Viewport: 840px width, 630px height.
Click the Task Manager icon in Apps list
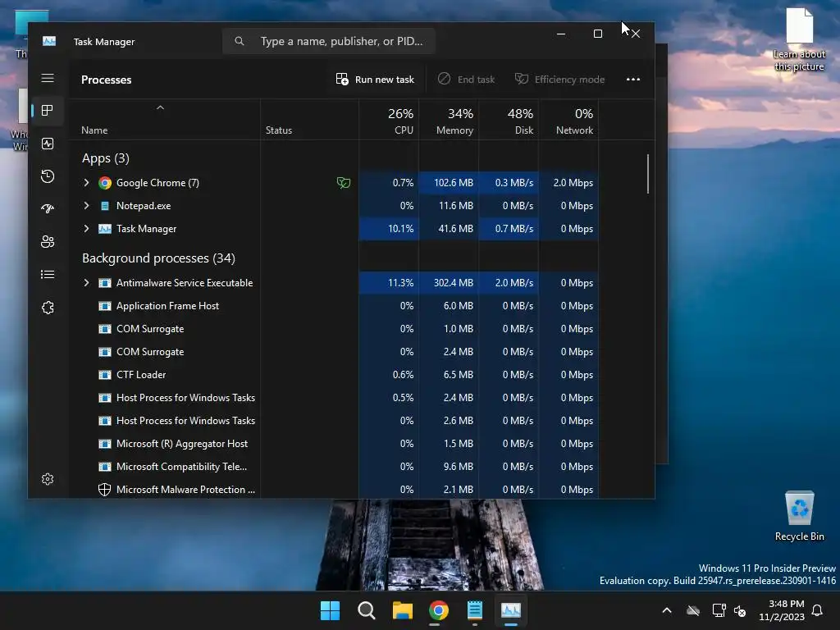[x=105, y=229]
